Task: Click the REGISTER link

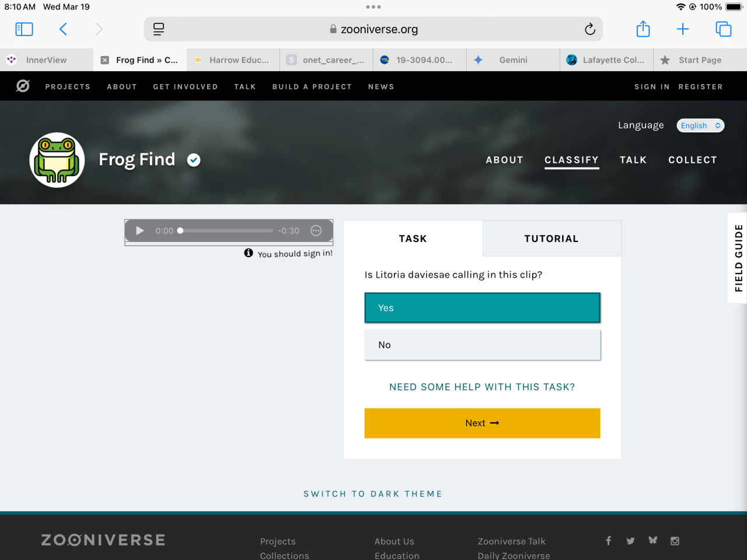Action: (700, 86)
